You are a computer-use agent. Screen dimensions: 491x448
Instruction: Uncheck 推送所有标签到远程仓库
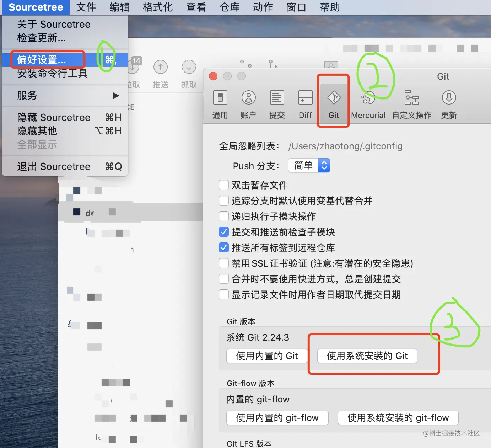[223, 247]
